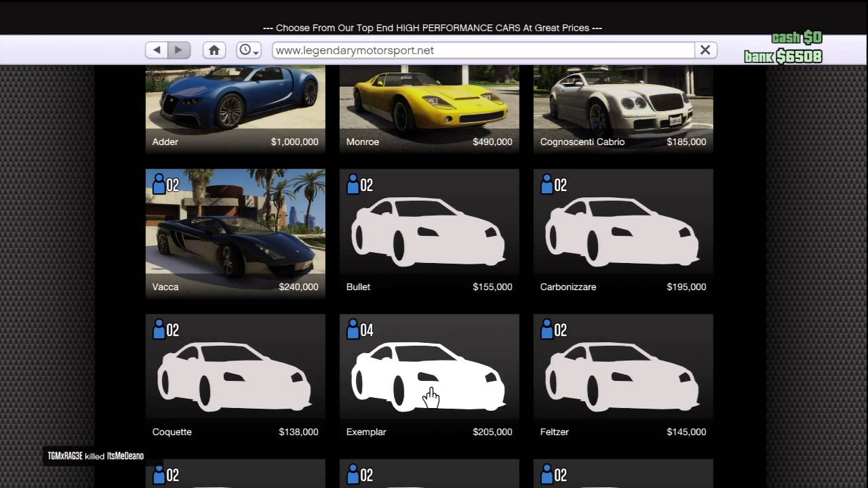Click the $145,000 Feltzer price
This screenshot has width=868, height=488.
point(686,432)
